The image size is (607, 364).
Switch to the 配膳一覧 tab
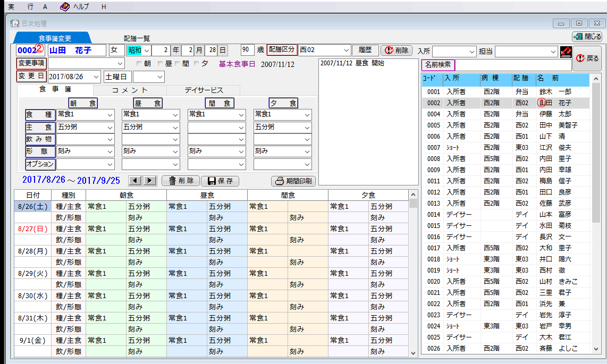[x=137, y=38]
